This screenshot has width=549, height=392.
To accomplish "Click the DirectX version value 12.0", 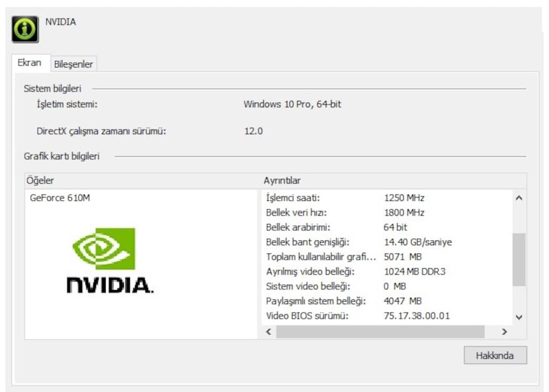I will 254,131.
